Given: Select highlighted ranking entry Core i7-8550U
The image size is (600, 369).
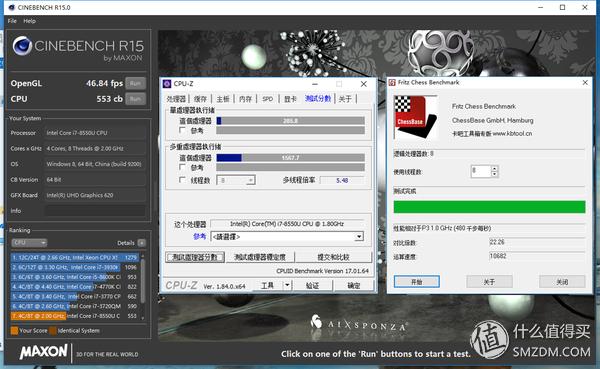Looking at the screenshot, I should click(75, 316).
